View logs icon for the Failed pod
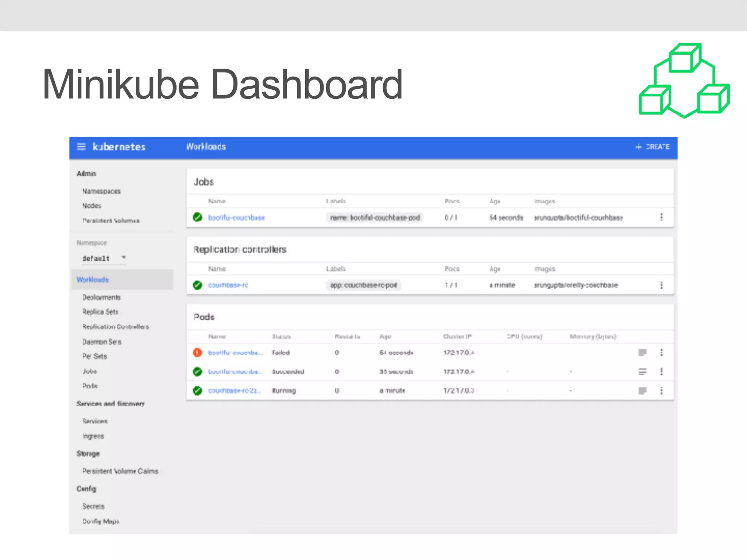The width and height of the screenshot is (747, 560). (642, 353)
